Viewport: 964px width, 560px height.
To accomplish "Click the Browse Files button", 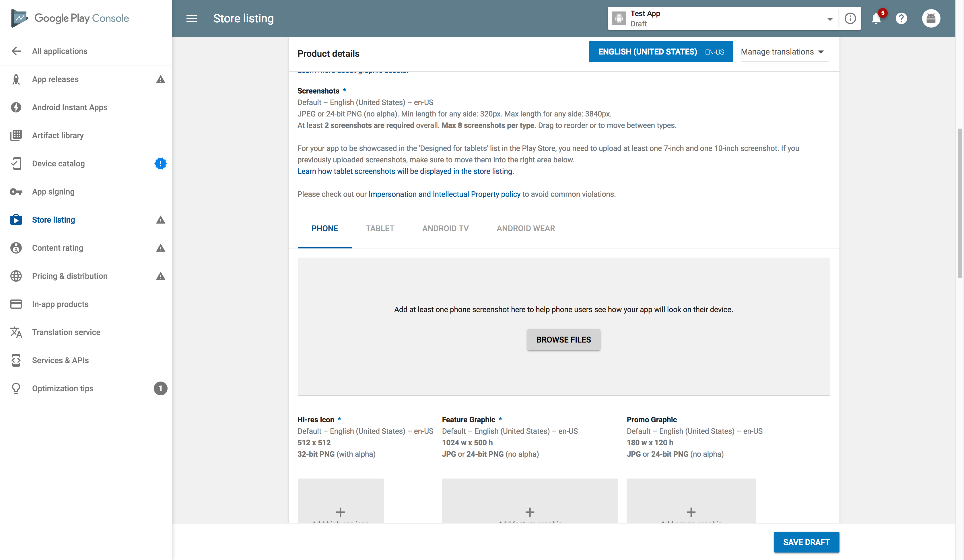I will tap(563, 340).
